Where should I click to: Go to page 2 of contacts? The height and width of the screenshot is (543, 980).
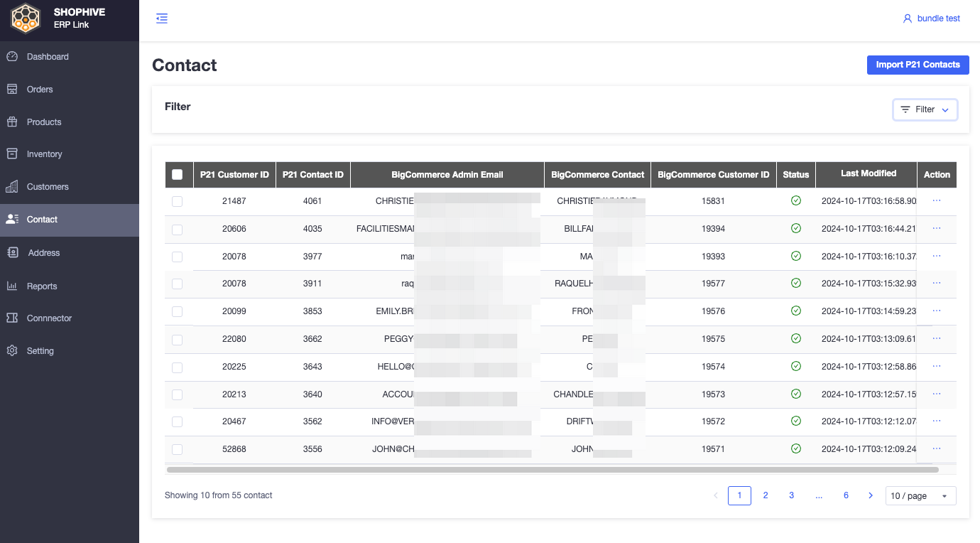tap(766, 495)
